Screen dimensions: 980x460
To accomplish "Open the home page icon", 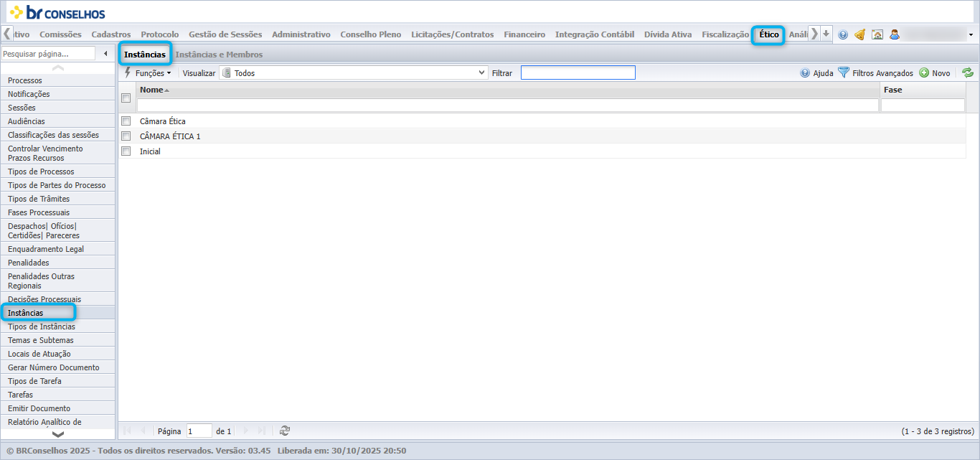I will click(877, 34).
